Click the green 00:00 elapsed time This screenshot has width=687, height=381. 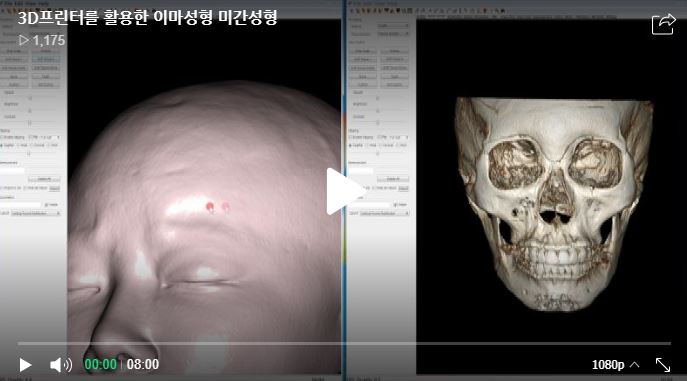pyautogui.click(x=100, y=364)
